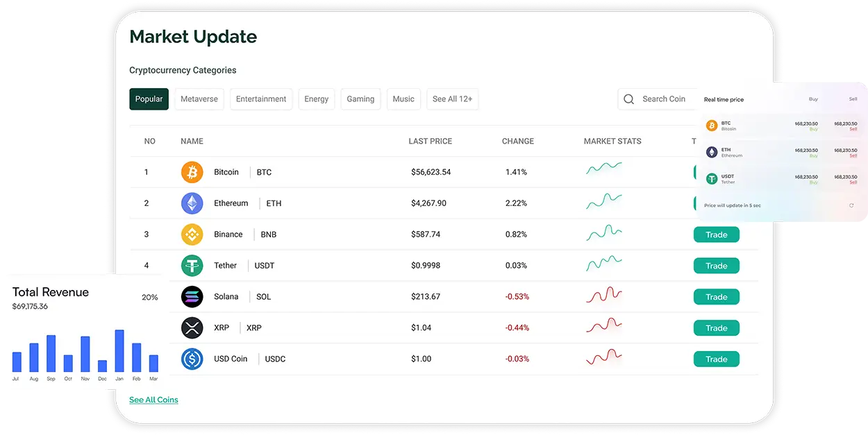This screenshot has height=435, width=868.
Task: Sort by the LAST PRICE column header
Action: 430,141
